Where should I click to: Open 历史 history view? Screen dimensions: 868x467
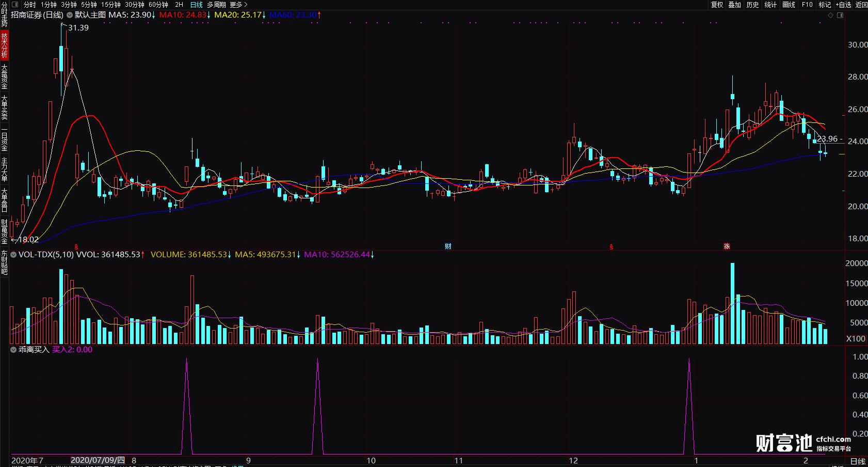coord(753,5)
